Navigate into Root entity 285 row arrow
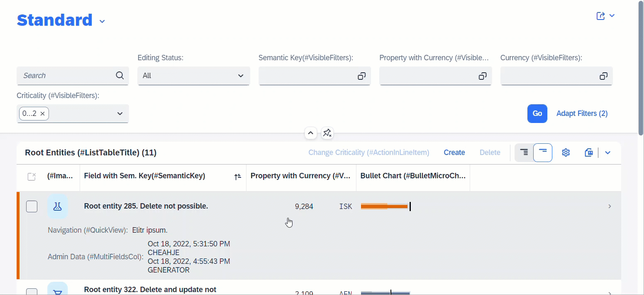The height and width of the screenshot is (295, 644). pos(610,206)
